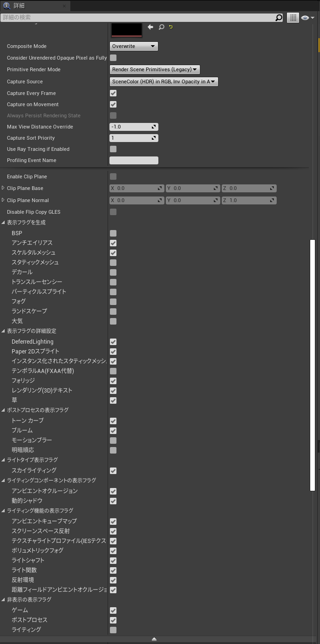Viewport: 320px width, 644px height.
Task: Click the Profiling Event Name text field
Action: point(134,160)
